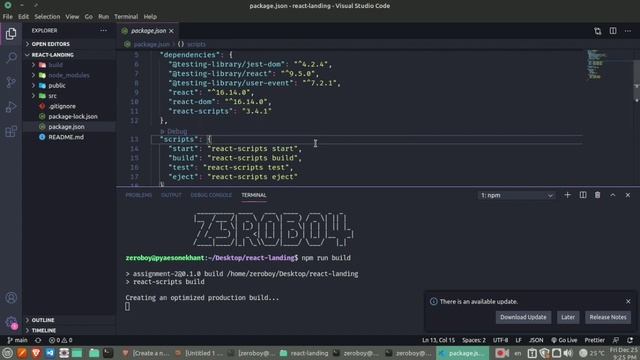Dismiss the update notification

click(x=628, y=301)
